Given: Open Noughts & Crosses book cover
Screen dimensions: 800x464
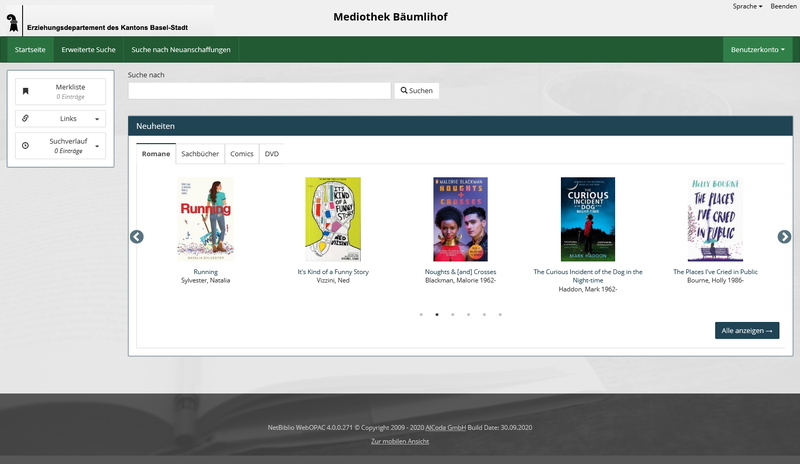Looking at the screenshot, I should point(461,219).
